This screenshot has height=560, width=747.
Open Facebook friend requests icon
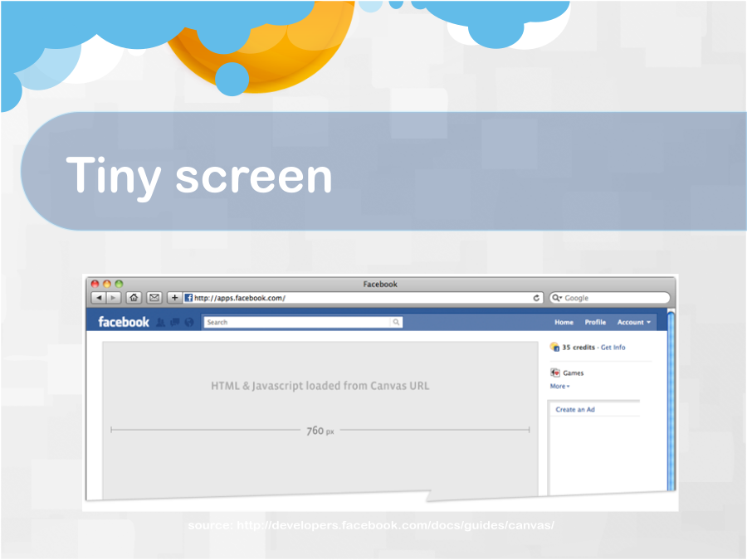pos(161,323)
